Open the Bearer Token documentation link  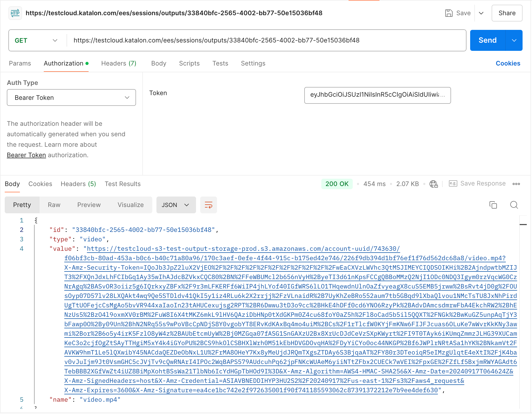point(26,155)
